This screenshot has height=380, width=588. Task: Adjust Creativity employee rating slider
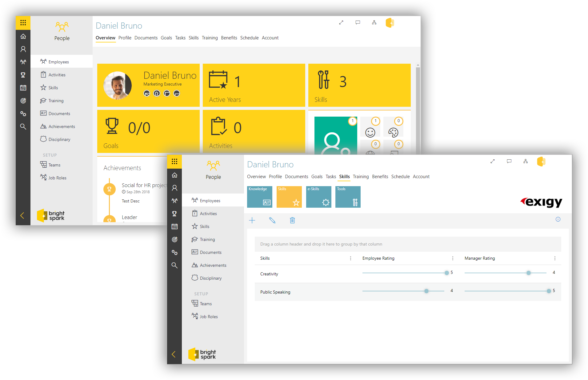pyautogui.click(x=446, y=273)
